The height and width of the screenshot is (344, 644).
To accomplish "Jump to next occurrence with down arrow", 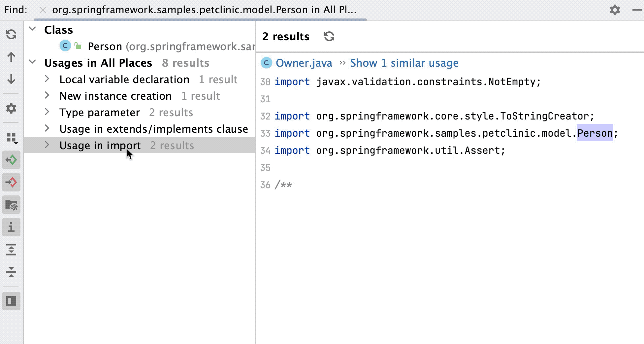I will (11, 79).
